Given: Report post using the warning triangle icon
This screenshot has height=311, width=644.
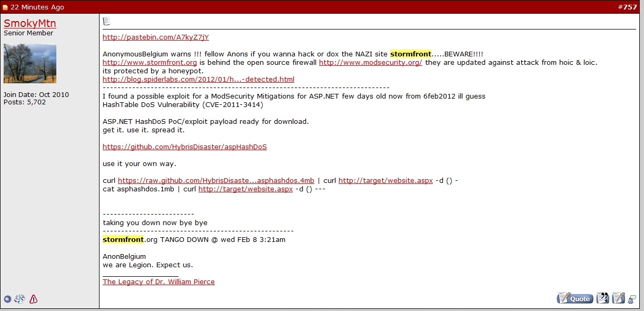Looking at the screenshot, I should 34,299.
